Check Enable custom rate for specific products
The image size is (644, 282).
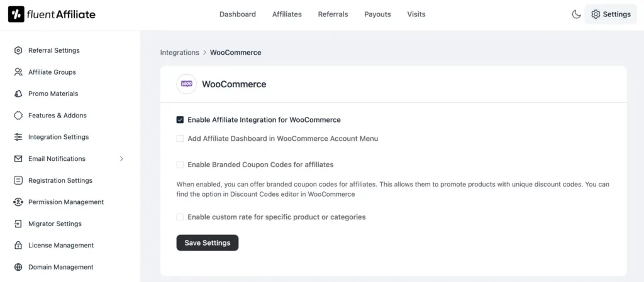(180, 217)
